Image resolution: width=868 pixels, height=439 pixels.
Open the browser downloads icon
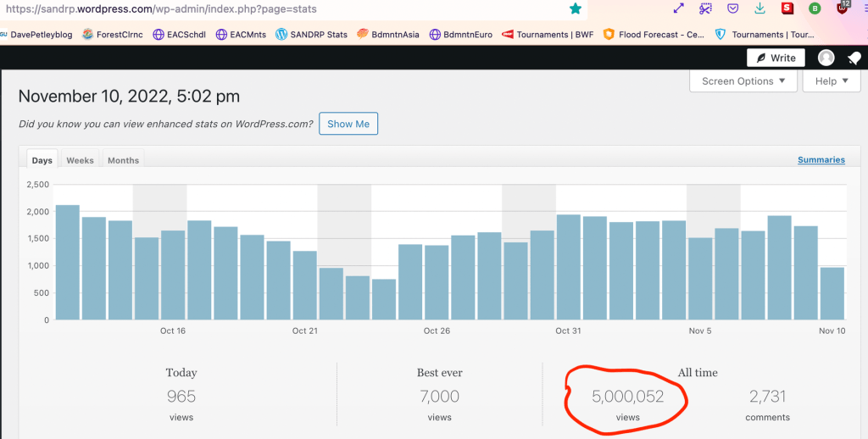(x=759, y=8)
